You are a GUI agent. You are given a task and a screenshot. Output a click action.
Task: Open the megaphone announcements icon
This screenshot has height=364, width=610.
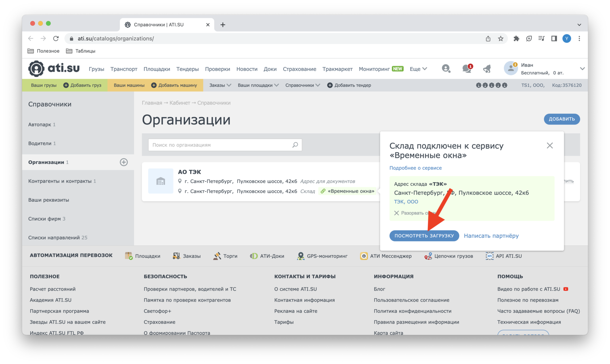point(487,69)
